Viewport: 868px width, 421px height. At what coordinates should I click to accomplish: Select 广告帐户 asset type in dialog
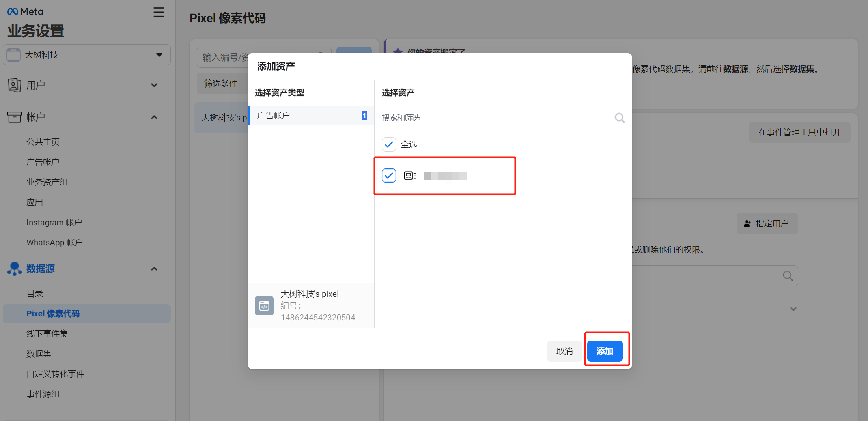311,116
